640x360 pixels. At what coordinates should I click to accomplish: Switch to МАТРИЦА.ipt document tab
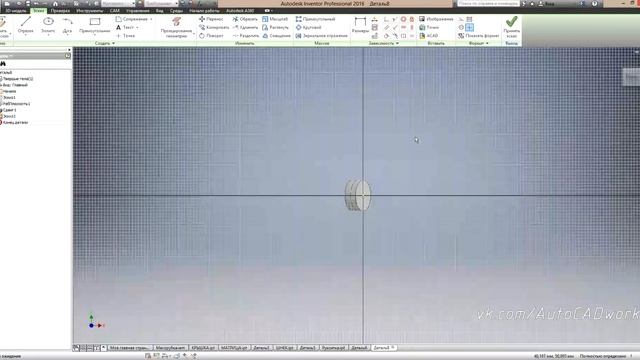[x=234, y=348]
